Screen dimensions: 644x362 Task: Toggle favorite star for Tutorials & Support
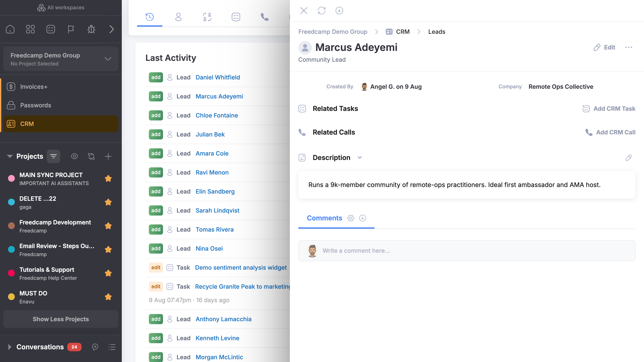coord(108,273)
